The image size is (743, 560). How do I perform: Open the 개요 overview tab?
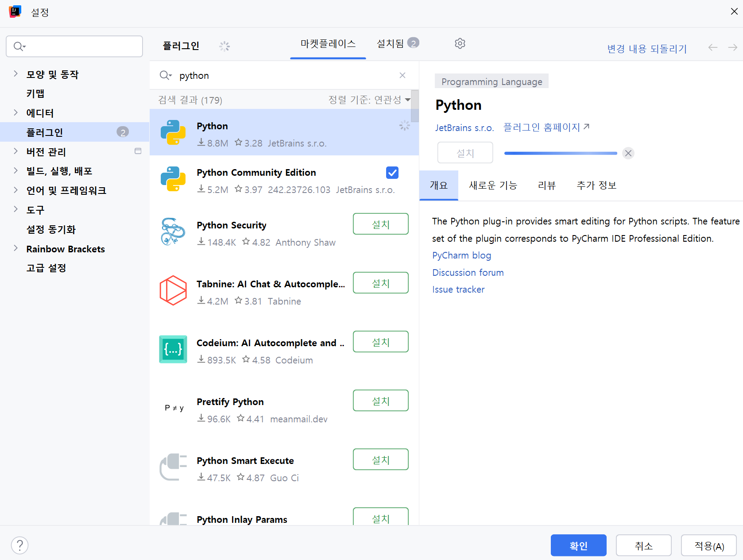pos(439,185)
